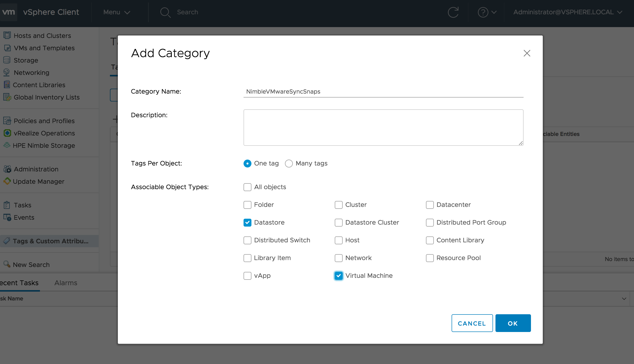Click the Category Name input field
Screen dimensions: 634x364
coord(383,92)
